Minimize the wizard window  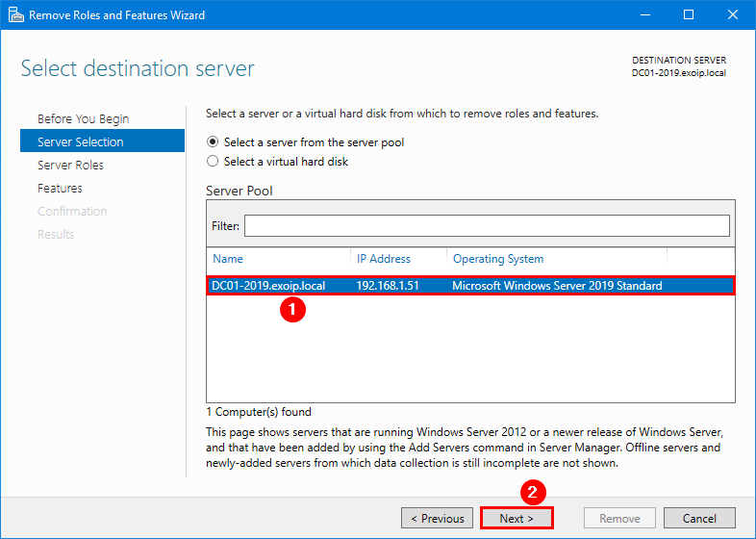pyautogui.click(x=644, y=15)
